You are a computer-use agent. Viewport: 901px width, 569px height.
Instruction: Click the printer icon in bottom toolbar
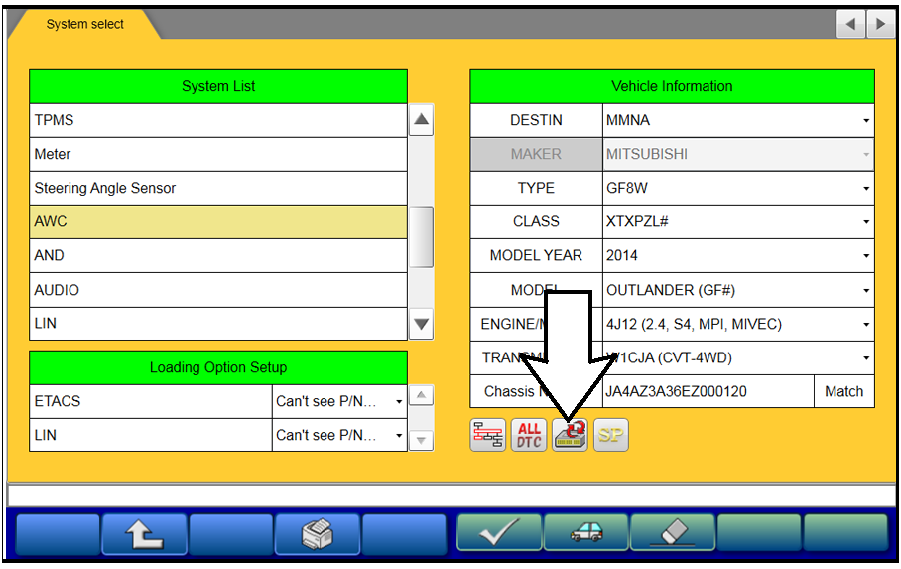coord(317,533)
